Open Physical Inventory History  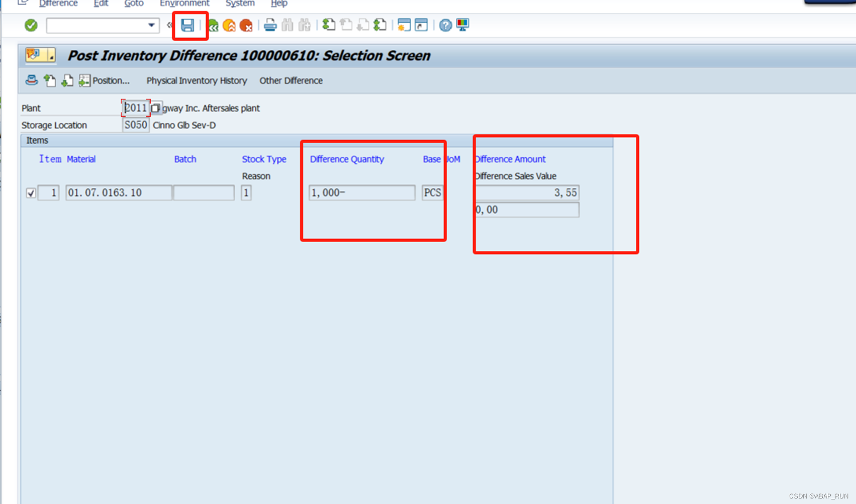[197, 80]
